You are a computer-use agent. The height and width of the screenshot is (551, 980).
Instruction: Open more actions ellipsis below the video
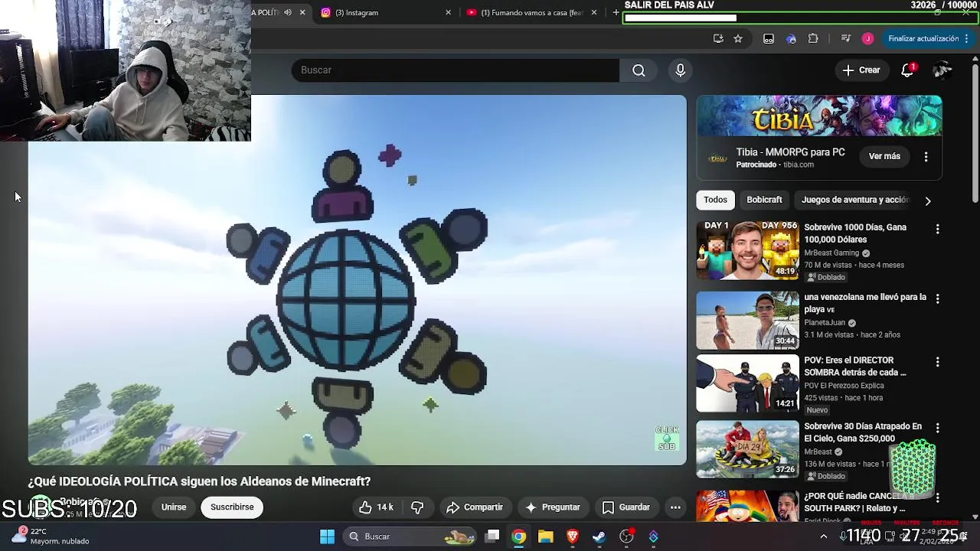[675, 507]
